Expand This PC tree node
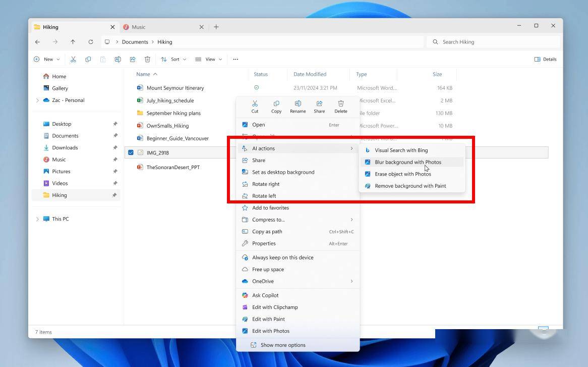 click(x=37, y=219)
